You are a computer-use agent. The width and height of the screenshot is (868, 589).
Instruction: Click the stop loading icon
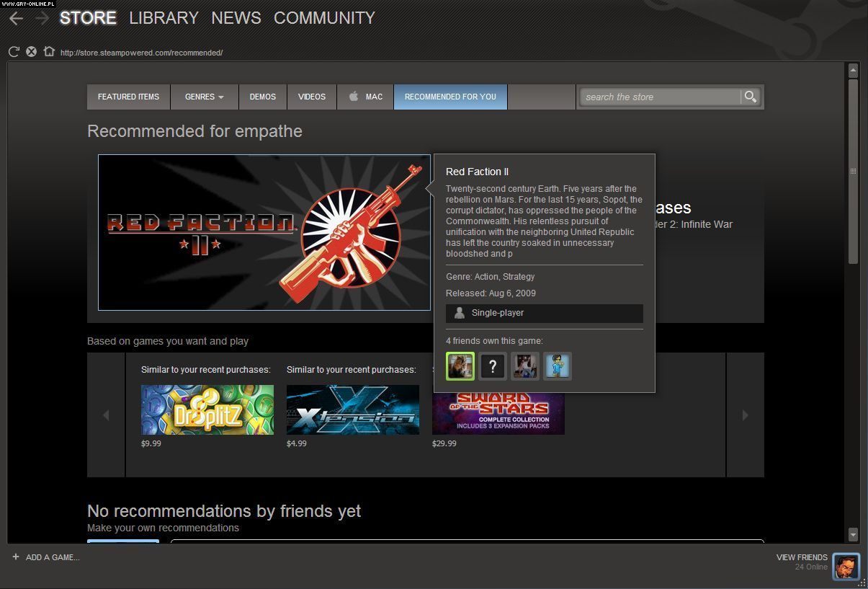pos(31,52)
